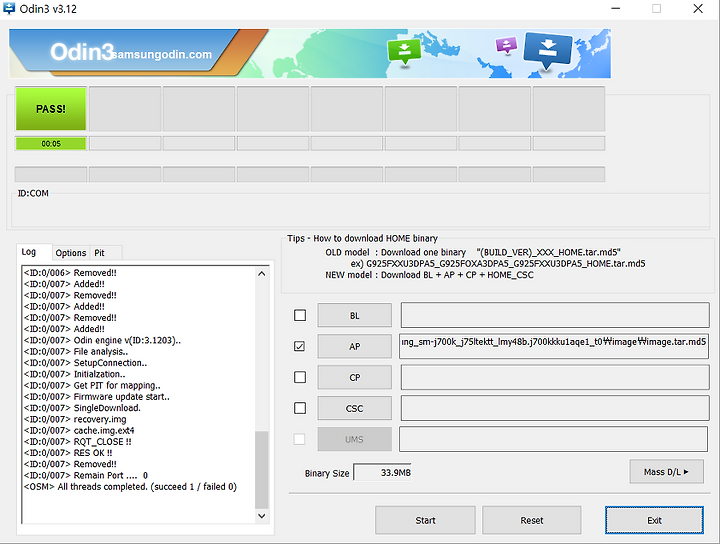This screenshot has width=720, height=544.
Task: Click the Reset button
Action: (x=532, y=520)
